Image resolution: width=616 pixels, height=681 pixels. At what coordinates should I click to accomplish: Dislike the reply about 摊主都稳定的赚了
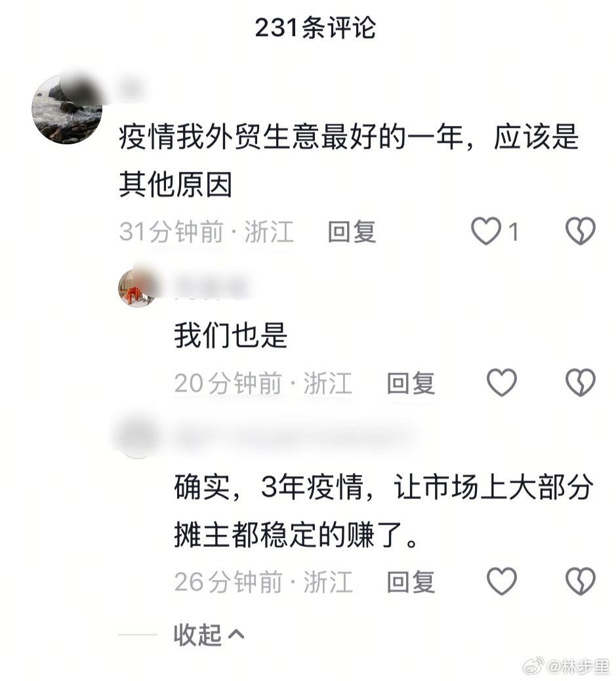581,581
